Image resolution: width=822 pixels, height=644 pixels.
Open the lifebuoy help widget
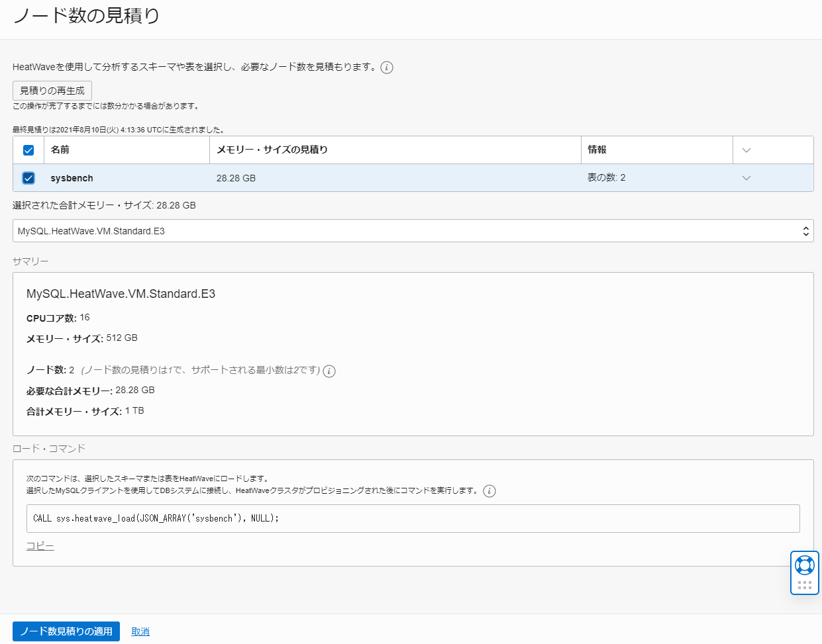click(x=804, y=565)
